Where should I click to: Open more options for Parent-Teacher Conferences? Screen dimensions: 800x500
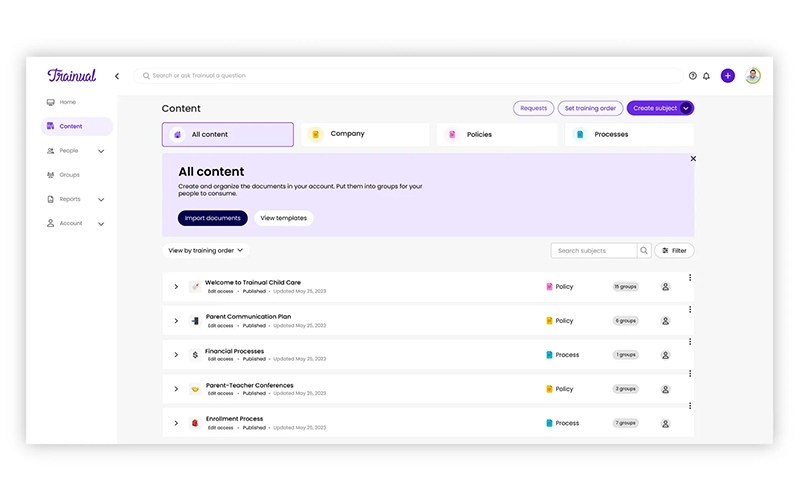(x=690, y=374)
